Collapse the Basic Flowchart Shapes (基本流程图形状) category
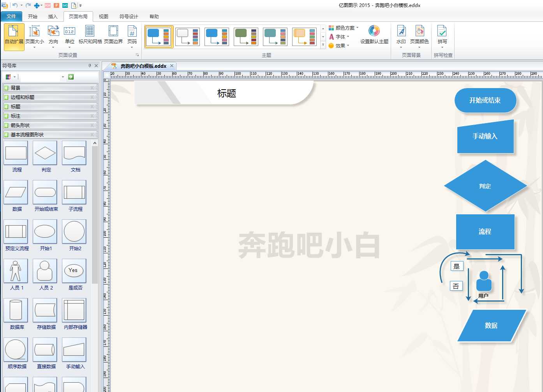 coord(50,134)
